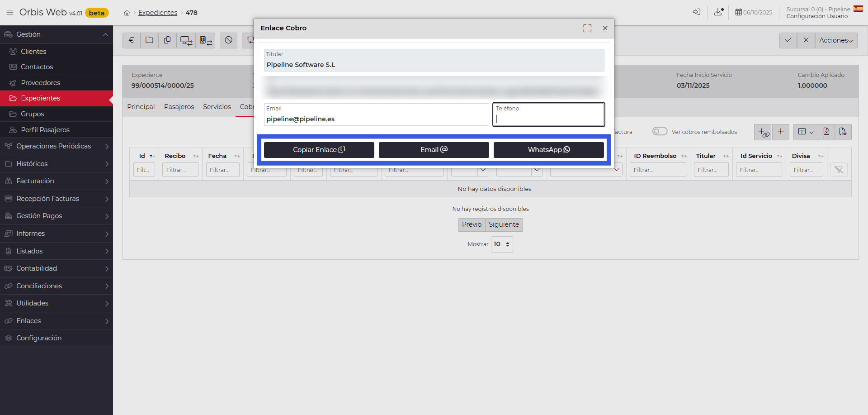
Task: Click the cancel circle-slash toolbar icon
Action: click(229, 40)
